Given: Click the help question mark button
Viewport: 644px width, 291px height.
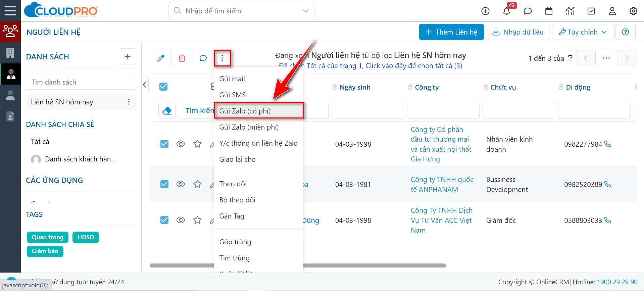Looking at the screenshot, I should pos(626,32).
